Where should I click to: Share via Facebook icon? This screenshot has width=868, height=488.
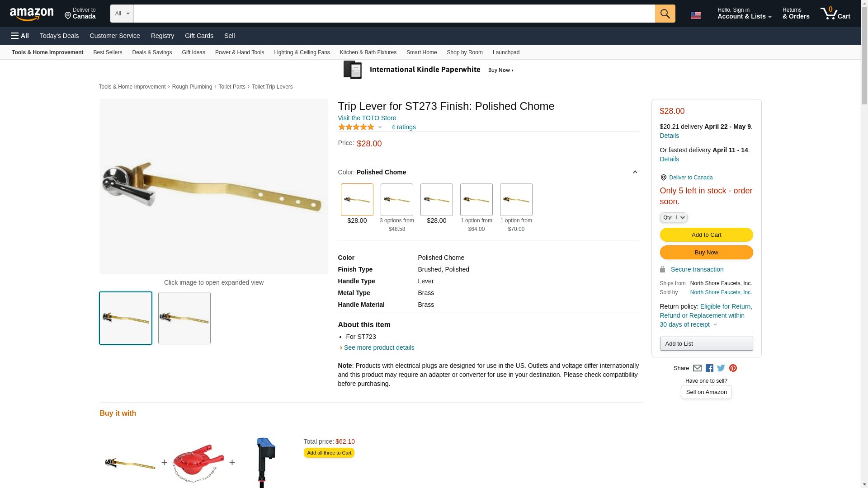709,368
